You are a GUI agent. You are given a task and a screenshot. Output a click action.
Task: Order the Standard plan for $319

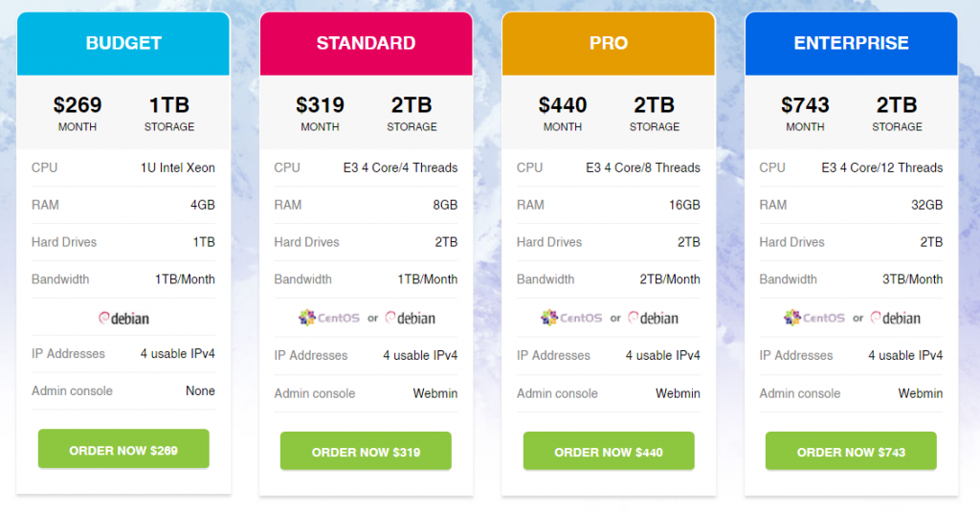pyautogui.click(x=366, y=451)
